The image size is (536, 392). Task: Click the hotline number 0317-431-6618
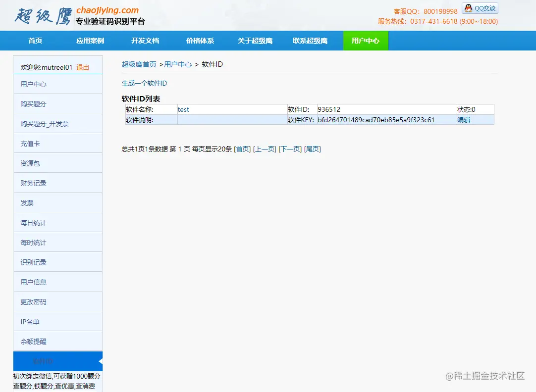point(434,21)
